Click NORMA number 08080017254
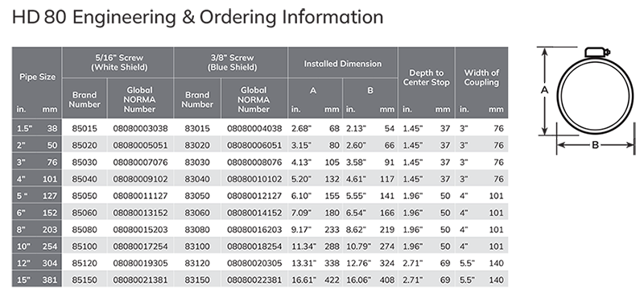 click(140, 247)
